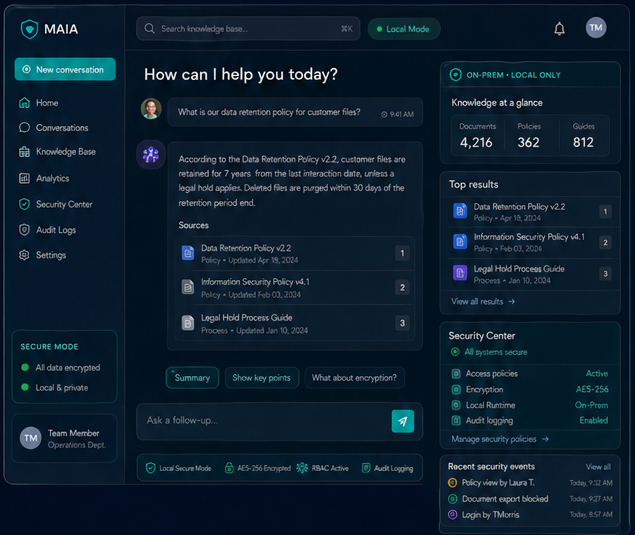Open Information Security Policy in Top results
This screenshot has width=635, height=535.
point(531,242)
